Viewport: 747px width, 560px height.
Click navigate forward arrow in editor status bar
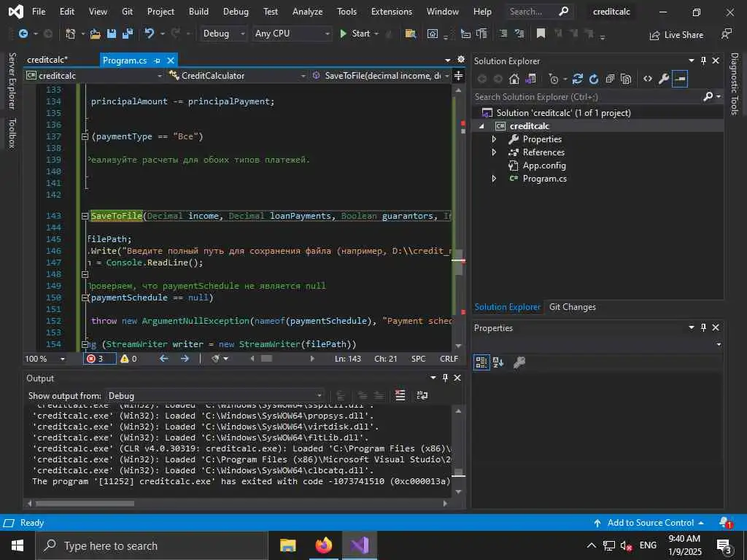pos(185,359)
